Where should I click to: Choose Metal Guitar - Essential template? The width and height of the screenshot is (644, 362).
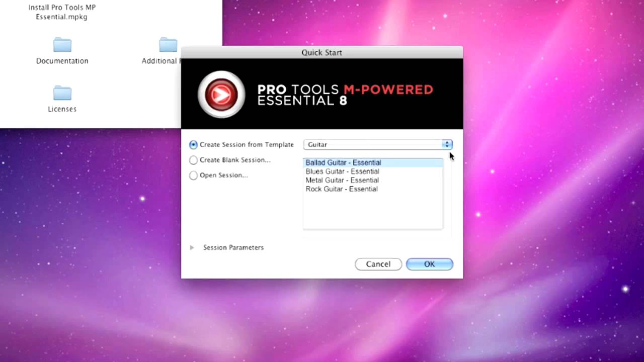(x=373, y=180)
